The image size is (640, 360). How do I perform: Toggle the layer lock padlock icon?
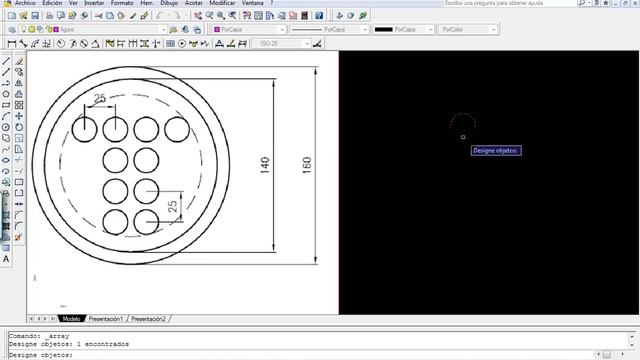coord(48,29)
